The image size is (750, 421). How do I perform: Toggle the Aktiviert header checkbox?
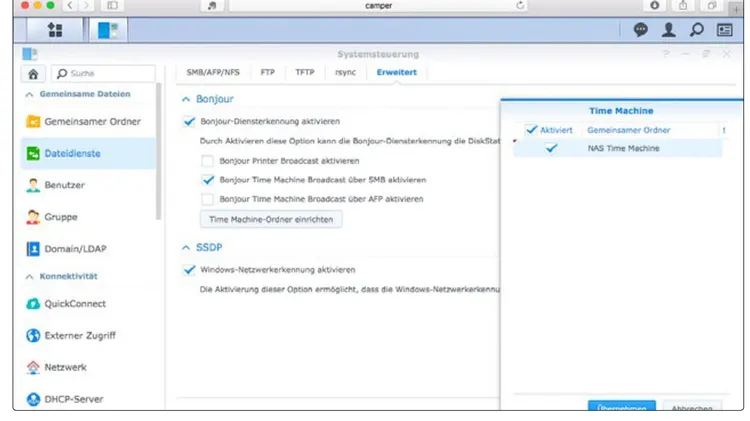(x=531, y=130)
